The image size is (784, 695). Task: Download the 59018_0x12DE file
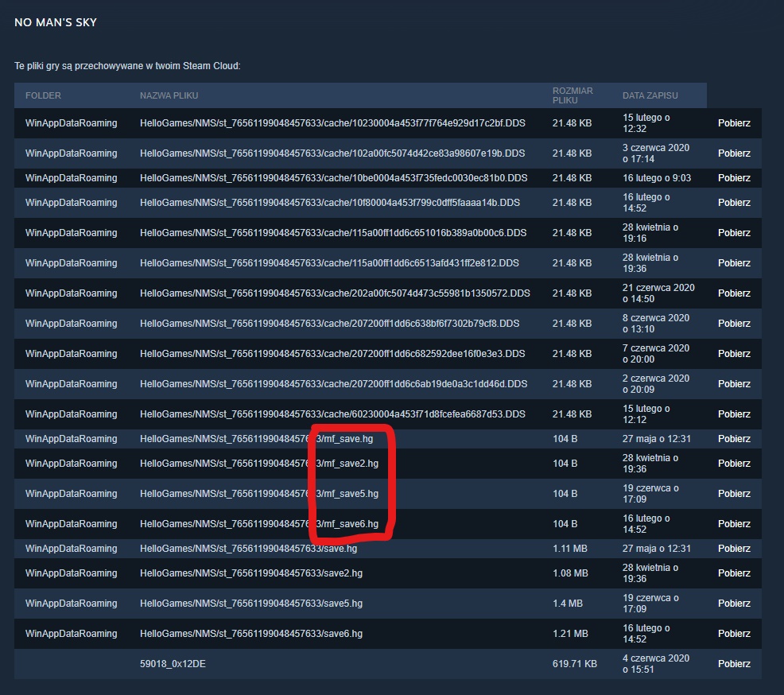(x=733, y=664)
